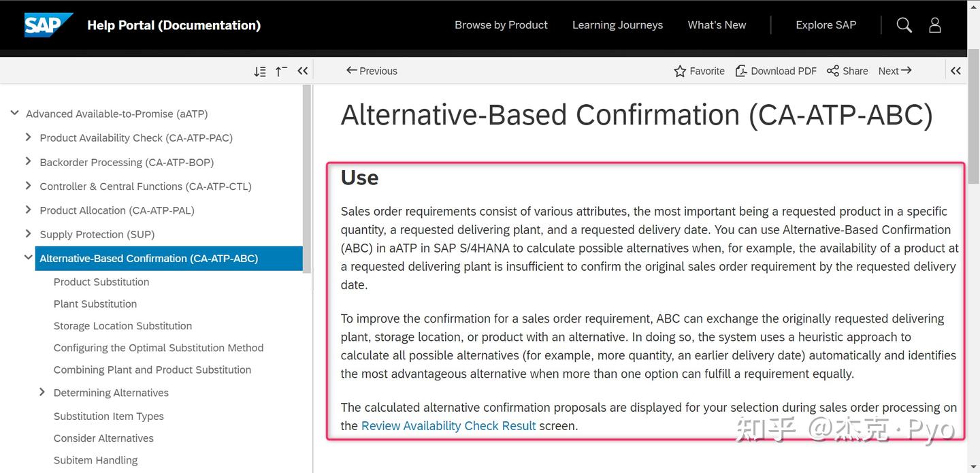Expand Controller & Central Functions (CA-ATP-CTL)
Viewport: 980px width, 473px height.
click(28, 185)
